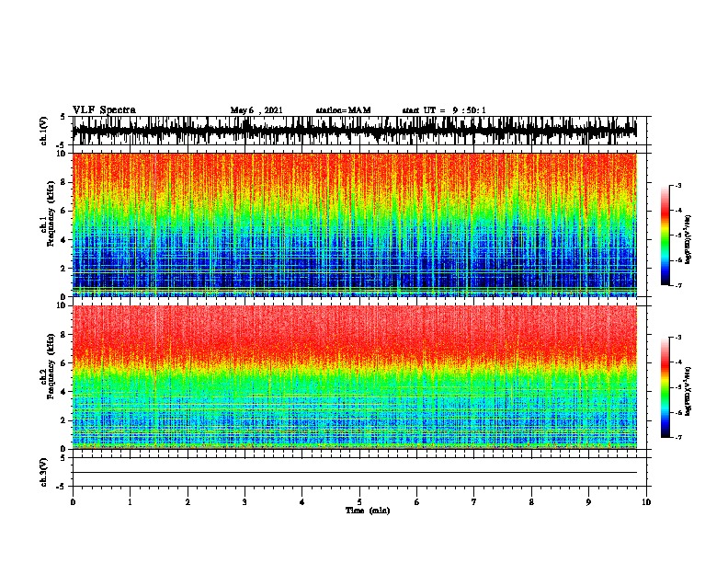Click the '2' kHz tick of ch.1 spectrogram

pyautogui.click(x=64, y=268)
